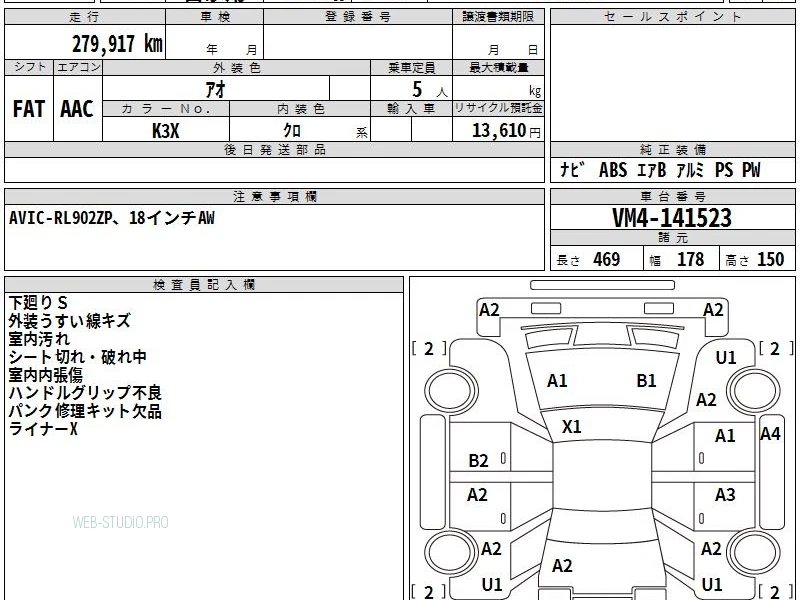Click the X1 mark on the windshield
The width and height of the screenshot is (800, 600).
(x=571, y=427)
